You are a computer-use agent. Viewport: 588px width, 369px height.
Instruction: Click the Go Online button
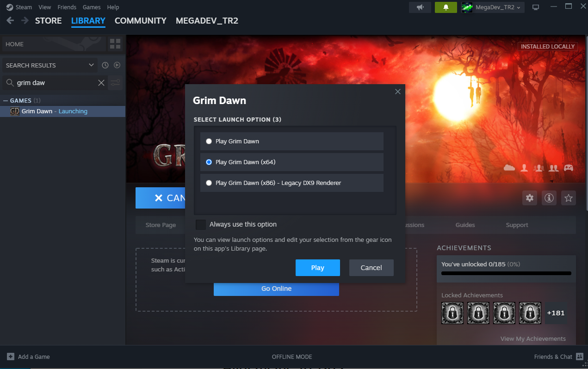[x=276, y=289]
